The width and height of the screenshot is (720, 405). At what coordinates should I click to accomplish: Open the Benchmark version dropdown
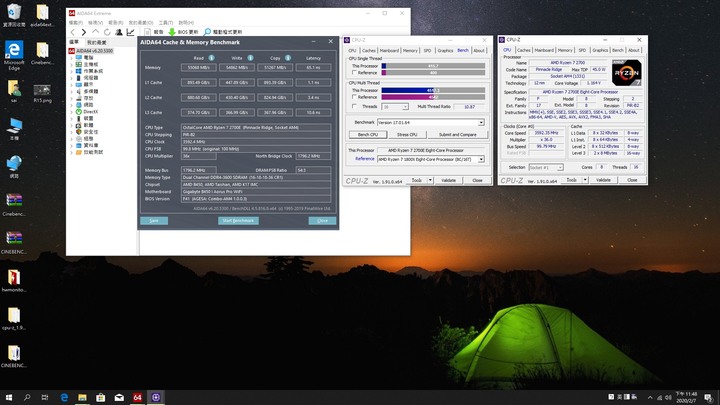(x=481, y=122)
